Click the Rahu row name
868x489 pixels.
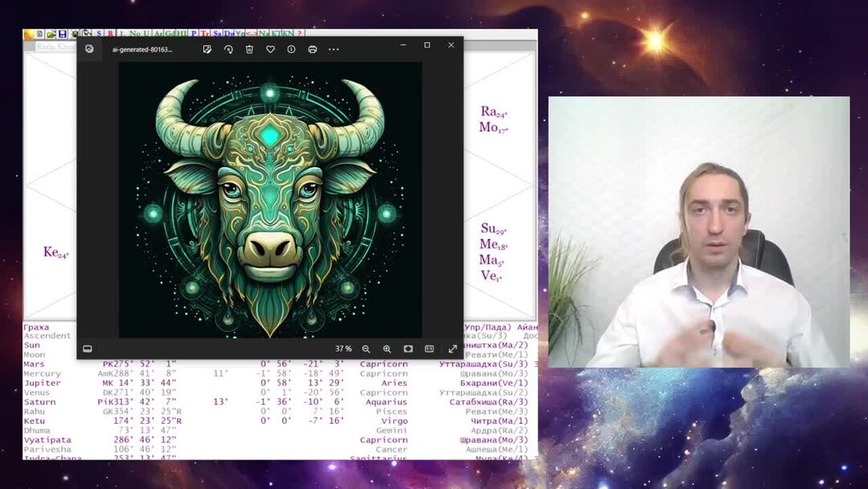point(34,411)
